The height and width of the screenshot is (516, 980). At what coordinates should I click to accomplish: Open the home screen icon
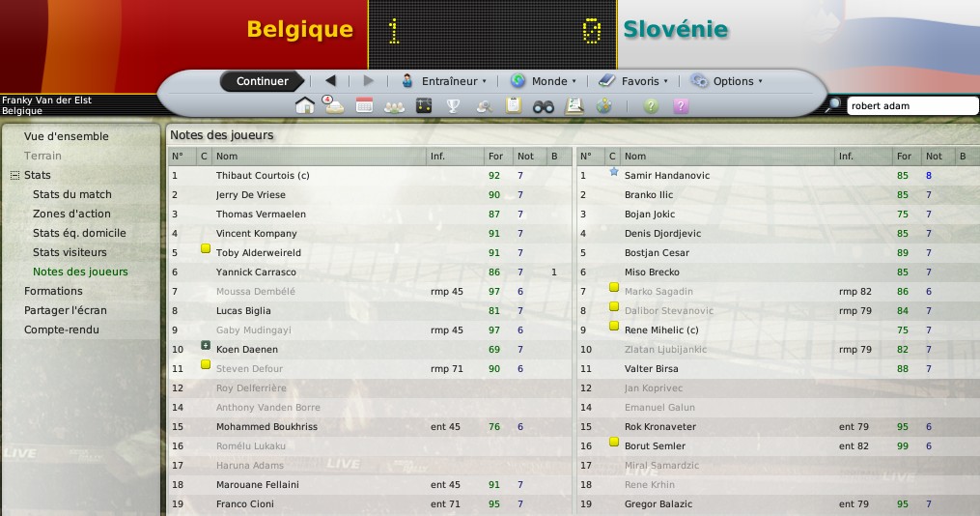(x=304, y=105)
